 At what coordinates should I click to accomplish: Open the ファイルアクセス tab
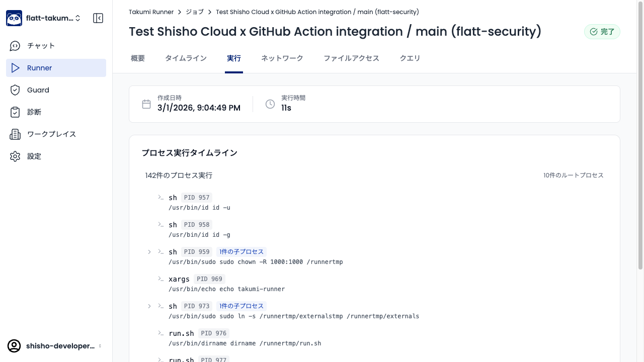[351, 58]
